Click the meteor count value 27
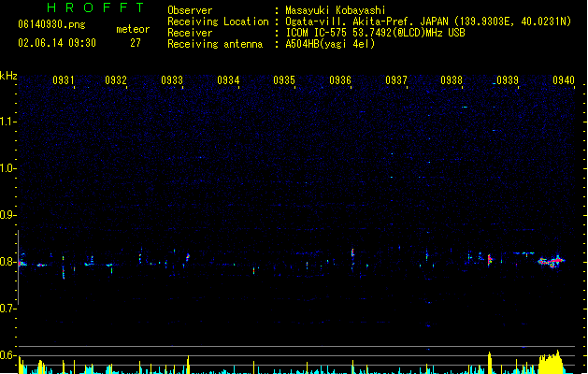This screenshot has width=588, height=374. tap(136, 43)
